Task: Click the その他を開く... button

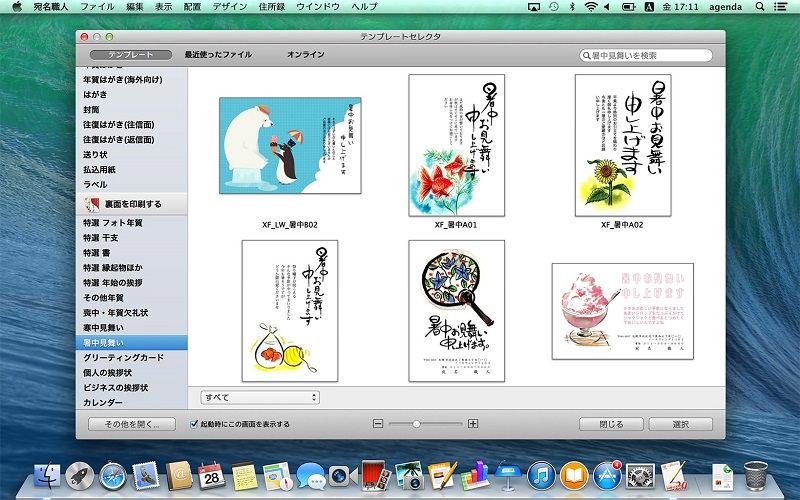Action: coord(132,424)
